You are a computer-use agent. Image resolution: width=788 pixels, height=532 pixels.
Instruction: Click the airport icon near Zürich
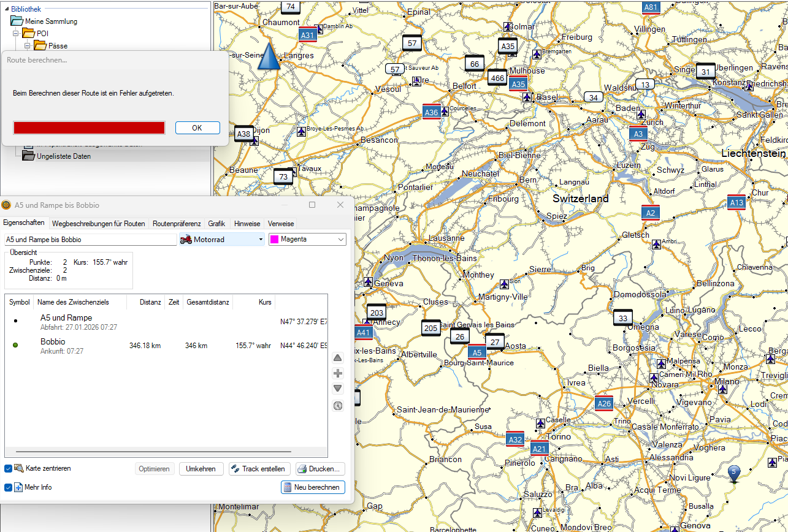(x=641, y=114)
